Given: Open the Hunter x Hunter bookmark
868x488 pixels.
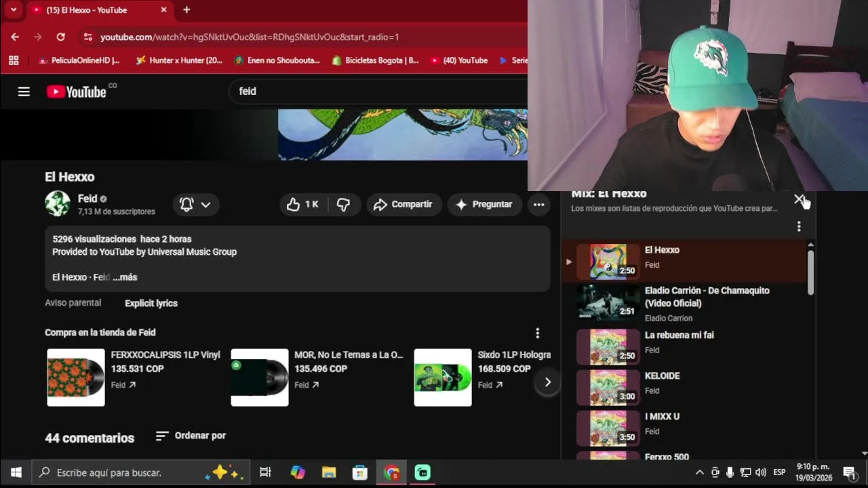Looking at the screenshot, I should [x=179, y=60].
